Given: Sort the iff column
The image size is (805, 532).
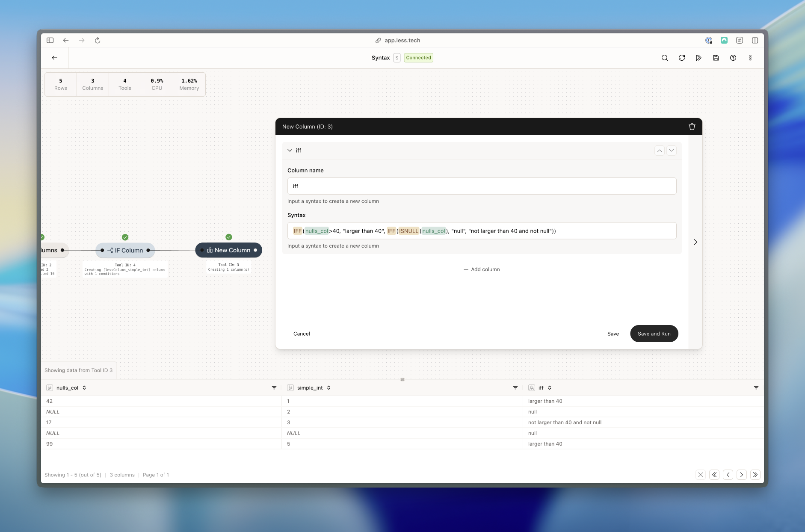Looking at the screenshot, I should click(x=550, y=388).
